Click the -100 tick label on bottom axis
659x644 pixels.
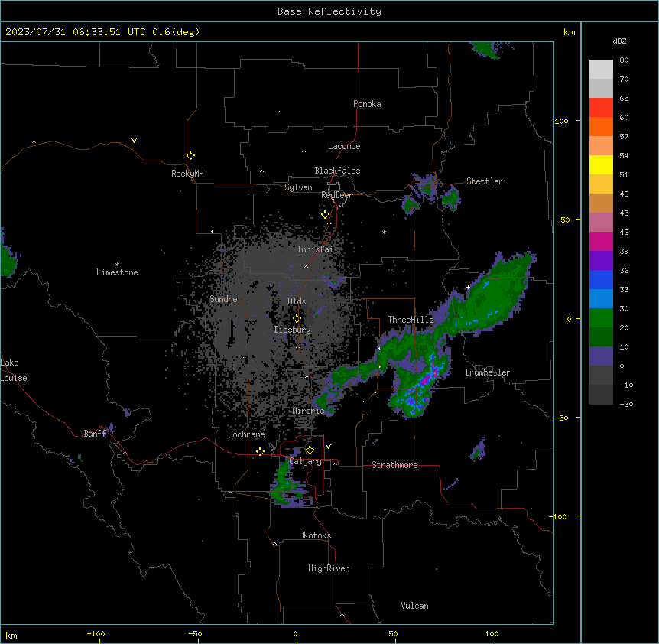point(96,633)
